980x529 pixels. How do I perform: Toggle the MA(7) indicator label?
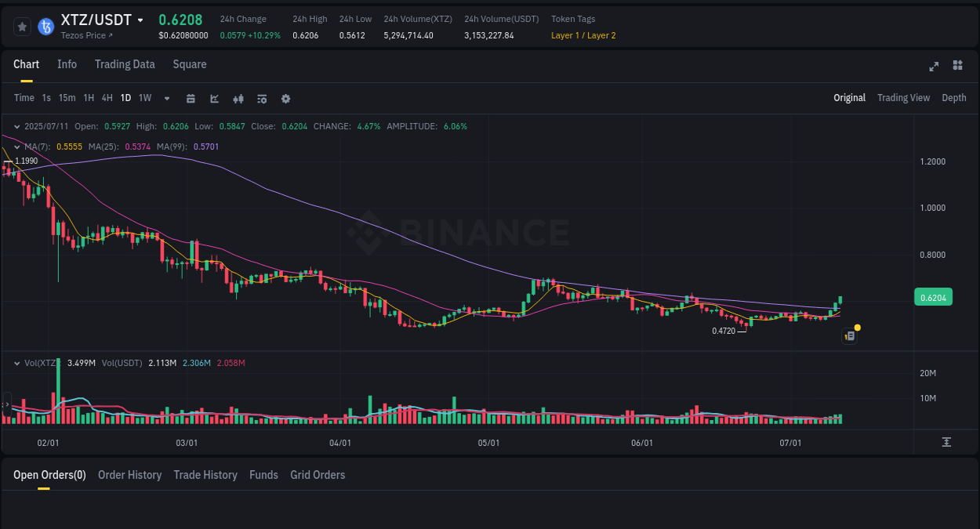click(x=34, y=147)
